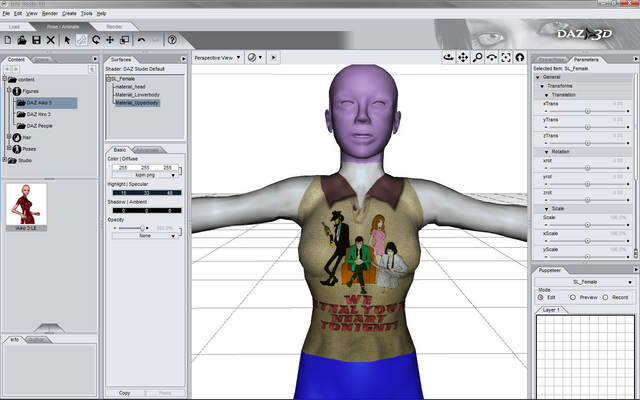
Task: Open a file with the folder icon
Action: tap(22, 40)
